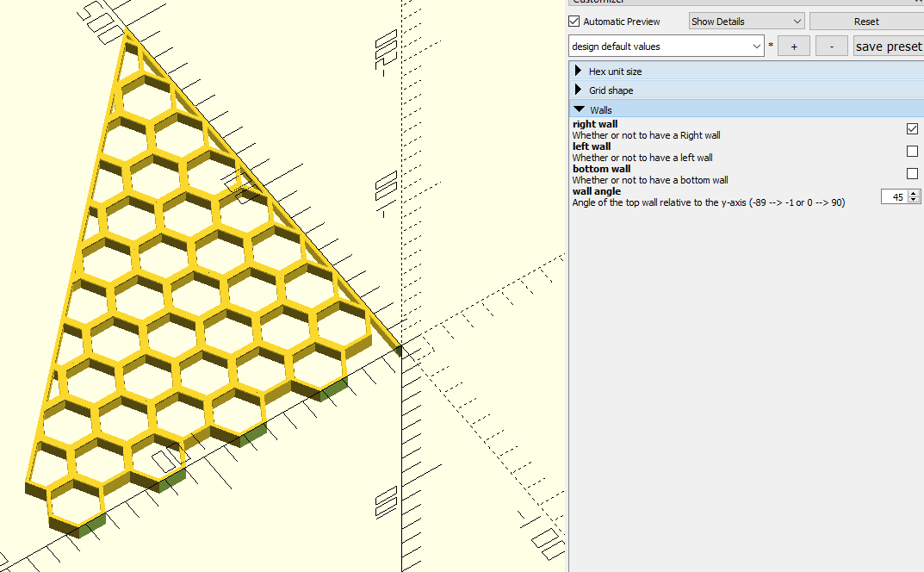Click the 'Whether or not to have a Right wall' description
Image resolution: width=924 pixels, height=572 pixels.
(x=646, y=135)
